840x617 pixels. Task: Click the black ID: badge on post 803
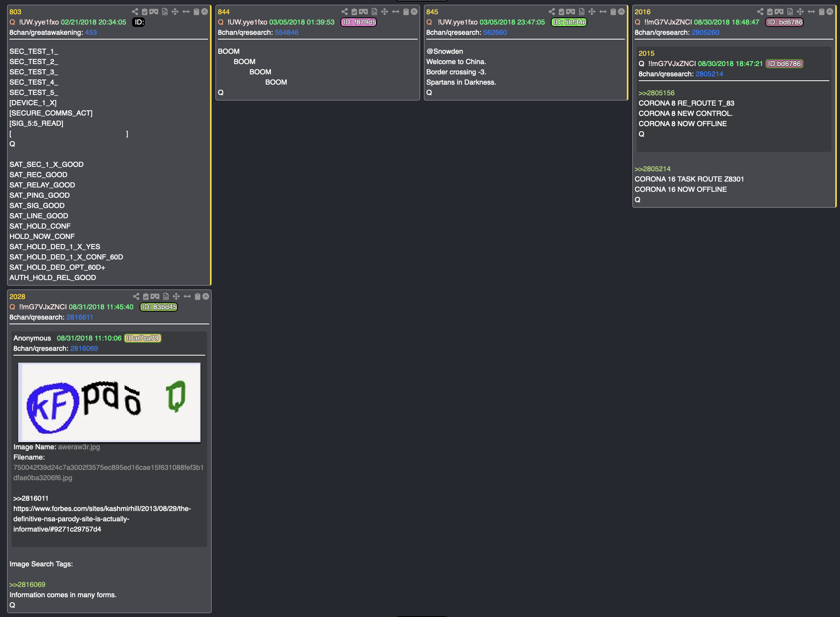point(139,22)
